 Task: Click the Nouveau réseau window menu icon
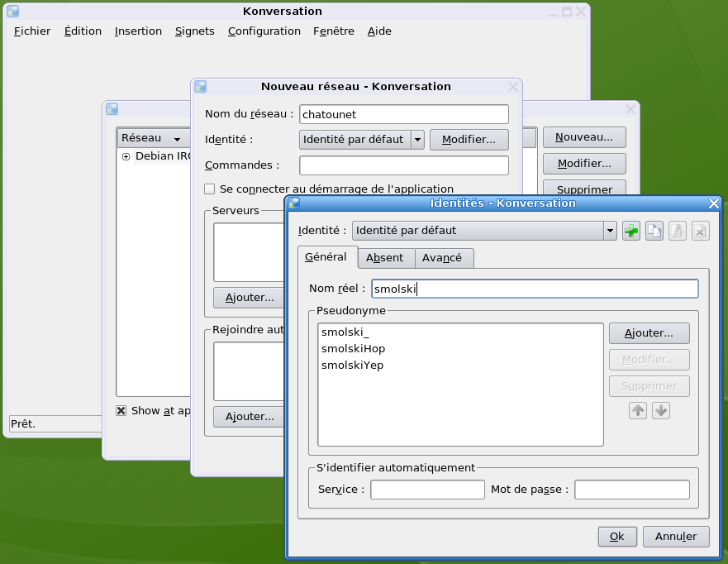pyautogui.click(x=200, y=86)
